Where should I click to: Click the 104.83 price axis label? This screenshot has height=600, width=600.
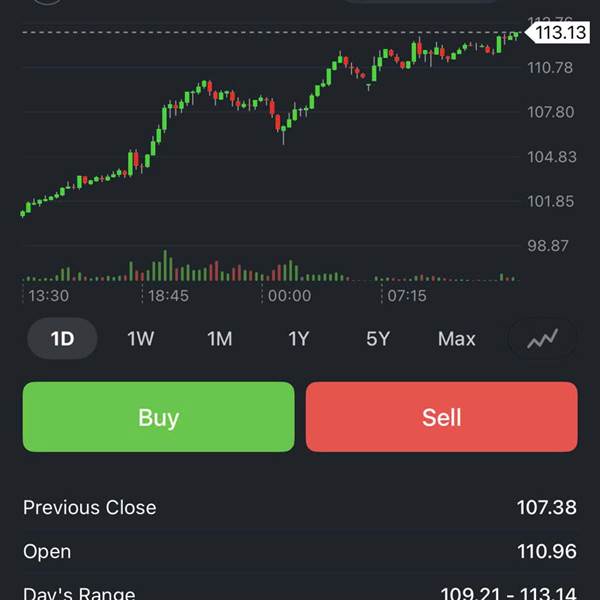coord(551,157)
